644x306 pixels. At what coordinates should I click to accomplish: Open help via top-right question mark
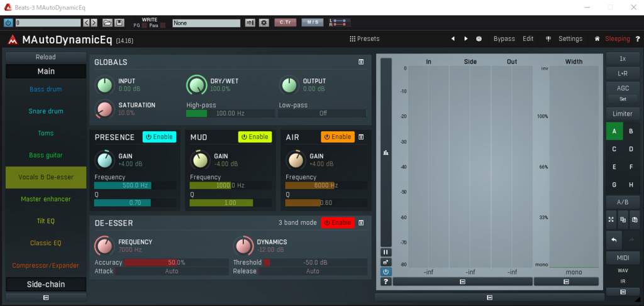coord(638,39)
